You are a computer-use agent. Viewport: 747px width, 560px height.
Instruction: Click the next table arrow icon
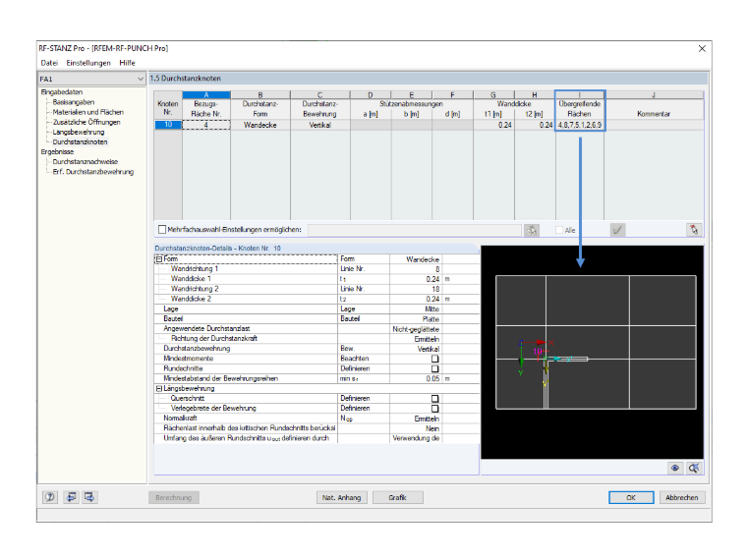click(89, 497)
